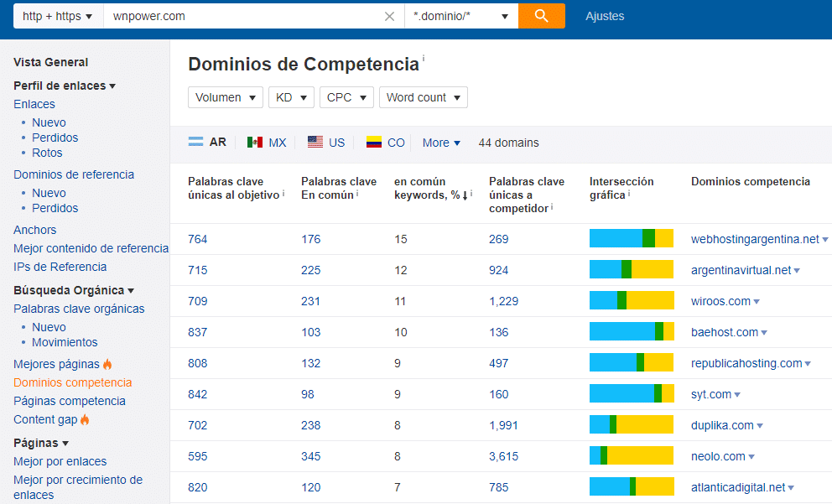
Task: Open IPs de Referencia
Action: pos(60,267)
